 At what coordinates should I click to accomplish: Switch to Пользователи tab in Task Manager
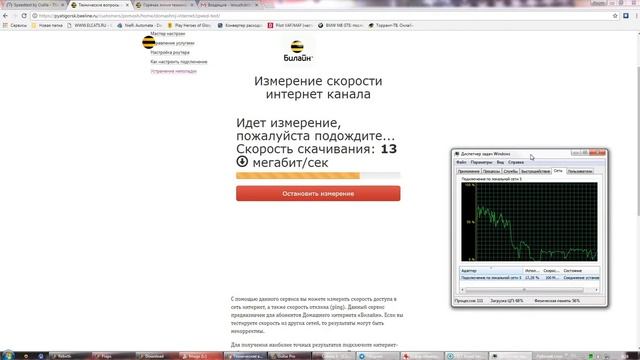point(580,171)
